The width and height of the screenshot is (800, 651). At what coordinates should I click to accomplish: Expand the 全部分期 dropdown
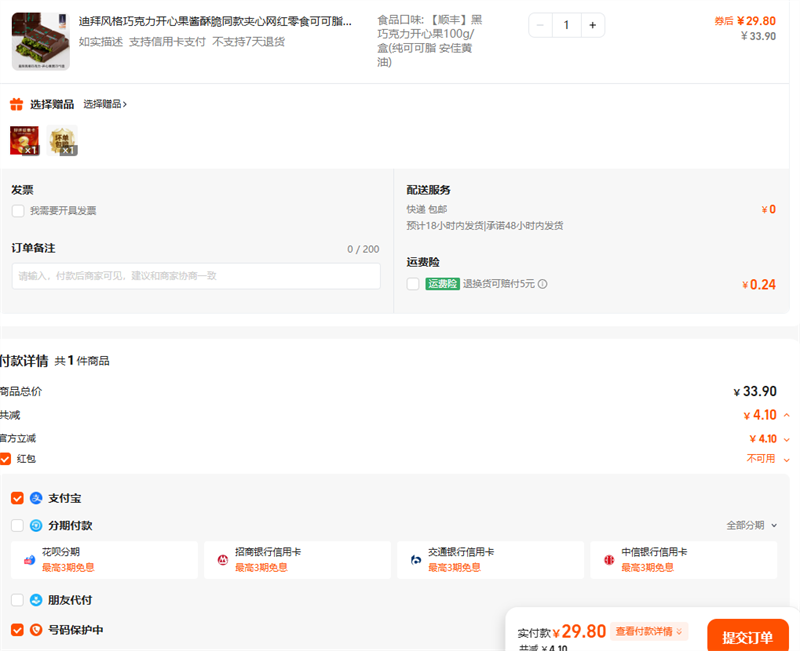751,525
